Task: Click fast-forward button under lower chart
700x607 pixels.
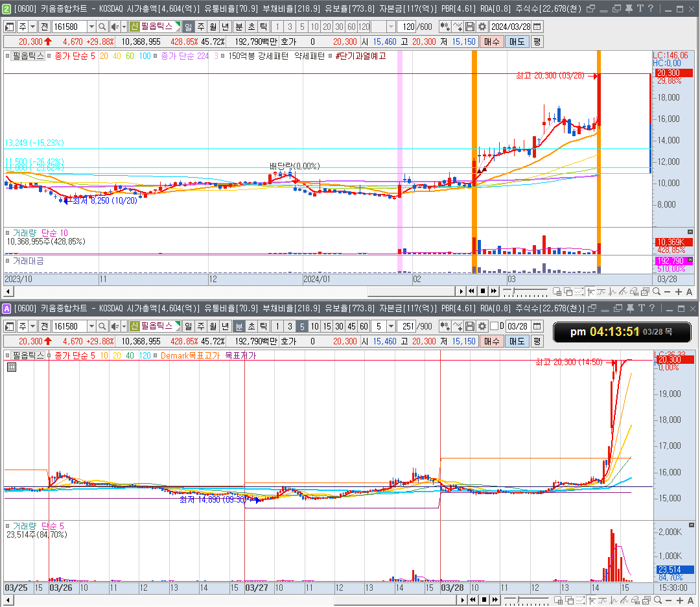Action: (495, 600)
